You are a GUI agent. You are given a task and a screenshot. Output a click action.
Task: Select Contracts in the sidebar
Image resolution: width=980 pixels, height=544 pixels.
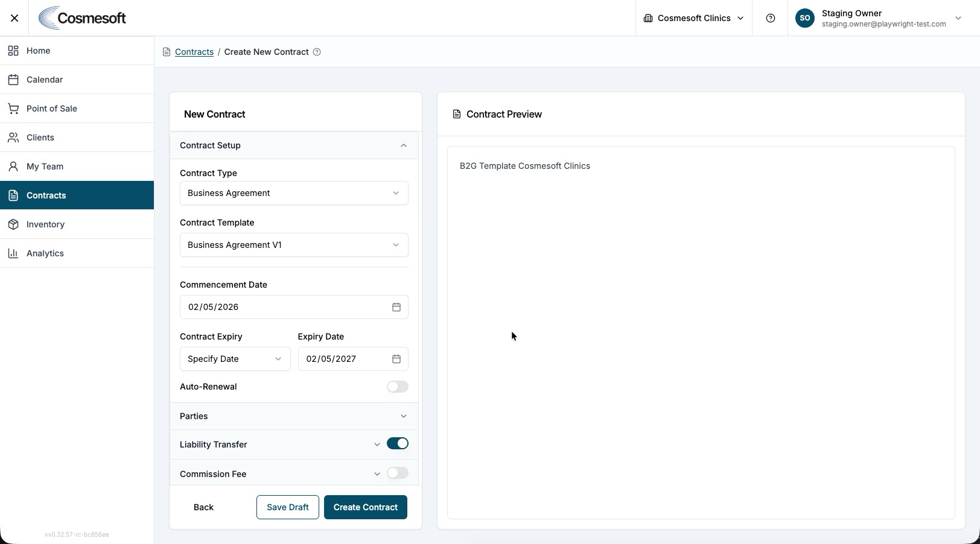[x=77, y=195]
